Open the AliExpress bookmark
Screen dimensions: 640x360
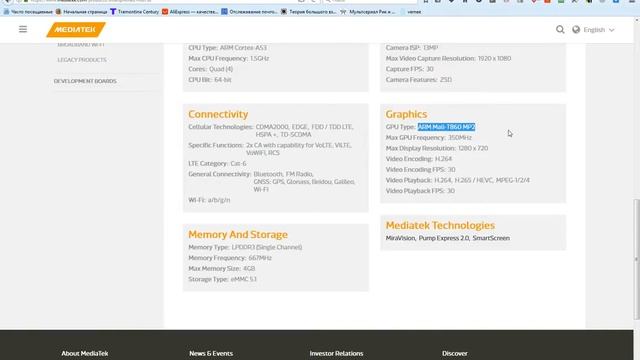tap(190, 12)
